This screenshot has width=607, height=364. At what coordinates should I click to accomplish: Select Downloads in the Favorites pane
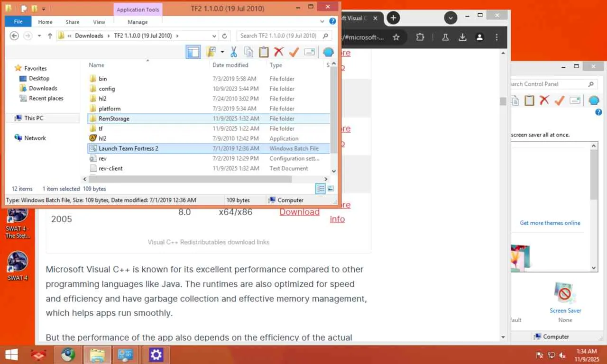click(43, 88)
